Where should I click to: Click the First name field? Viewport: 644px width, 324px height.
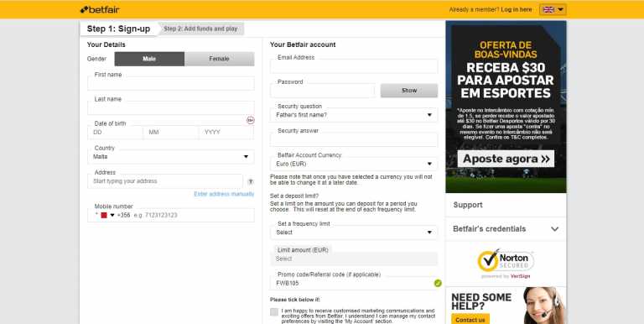171,83
